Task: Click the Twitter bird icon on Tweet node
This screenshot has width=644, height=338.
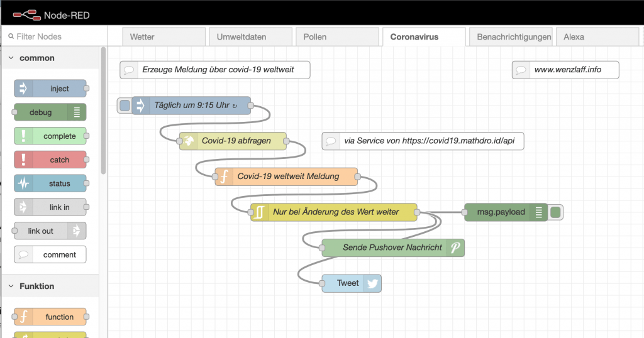Action: 372,283
